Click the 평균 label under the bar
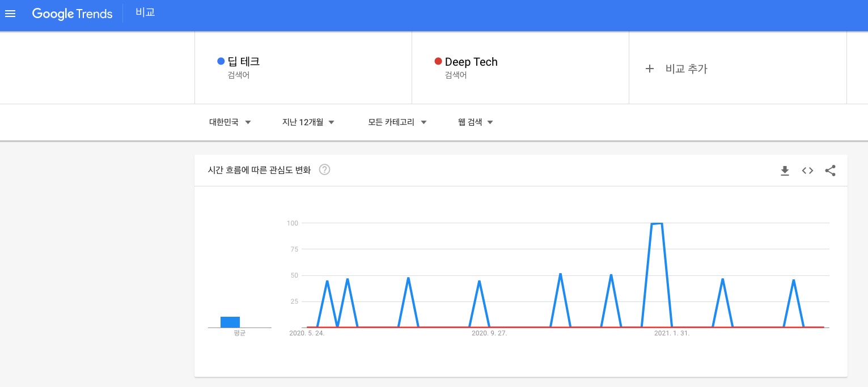Viewport: 868px width, 387px height. pyautogui.click(x=239, y=333)
